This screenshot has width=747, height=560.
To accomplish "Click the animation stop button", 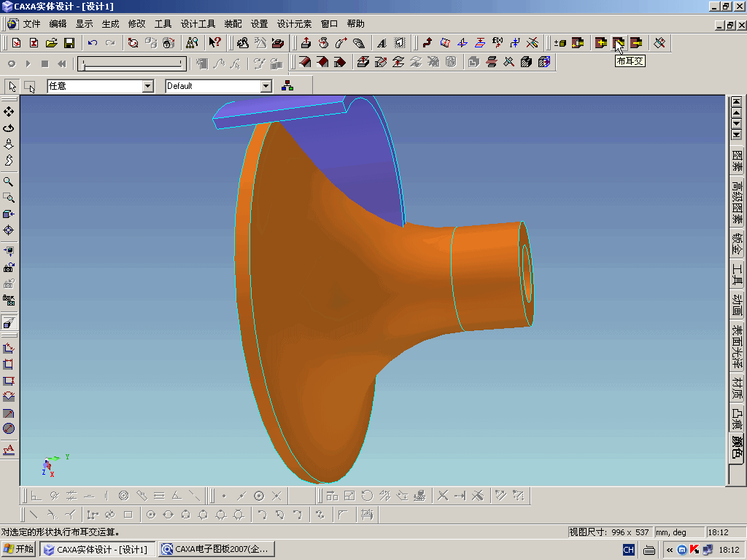I will click(44, 63).
